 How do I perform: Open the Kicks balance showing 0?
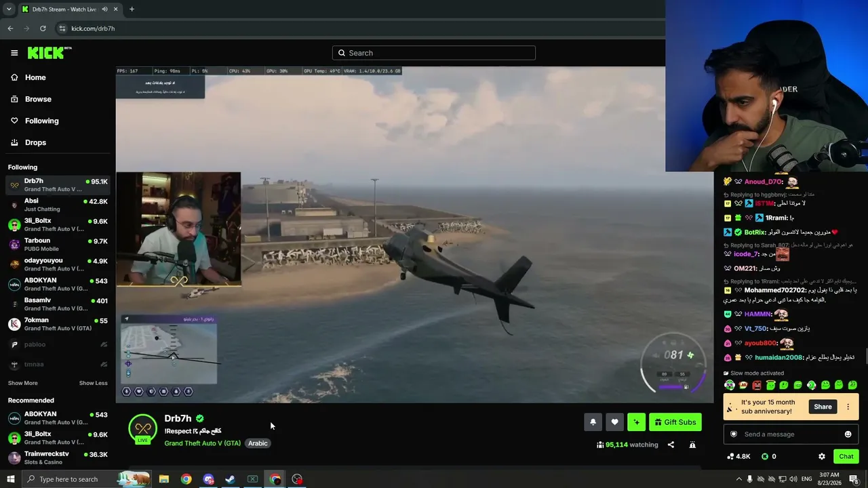pyautogui.click(x=769, y=456)
